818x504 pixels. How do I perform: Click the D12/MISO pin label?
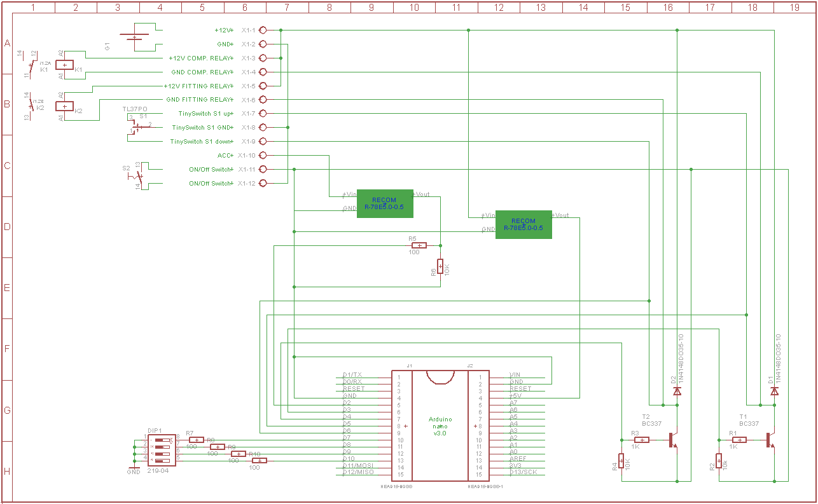(x=357, y=473)
